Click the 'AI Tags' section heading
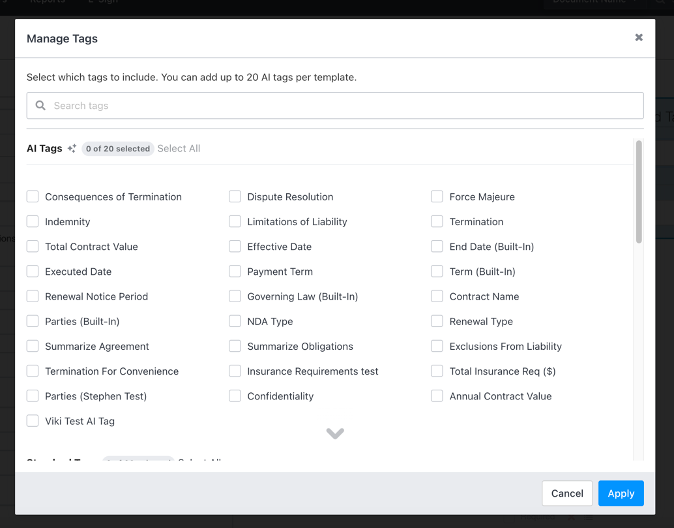 (44, 148)
